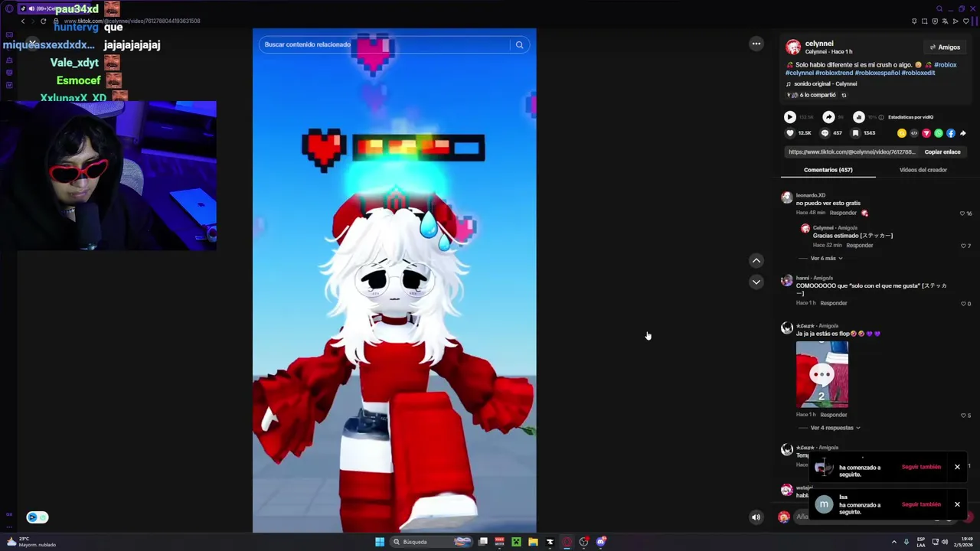Click Responder under Celynnei's reply

(x=859, y=245)
